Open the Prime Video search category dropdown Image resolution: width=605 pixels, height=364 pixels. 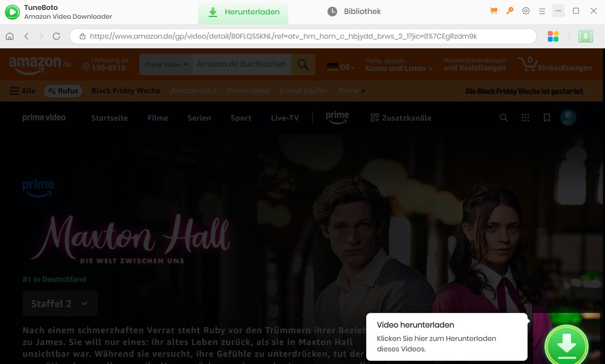[x=166, y=65]
